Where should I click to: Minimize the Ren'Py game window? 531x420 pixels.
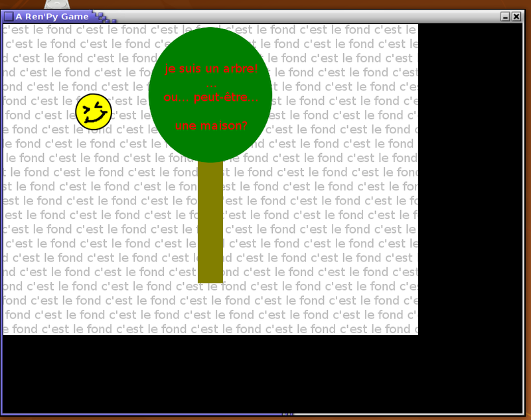[x=505, y=17]
